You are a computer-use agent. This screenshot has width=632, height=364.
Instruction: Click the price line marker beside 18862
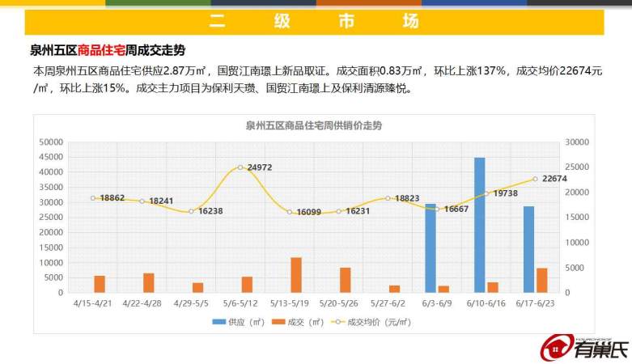pos(93,198)
